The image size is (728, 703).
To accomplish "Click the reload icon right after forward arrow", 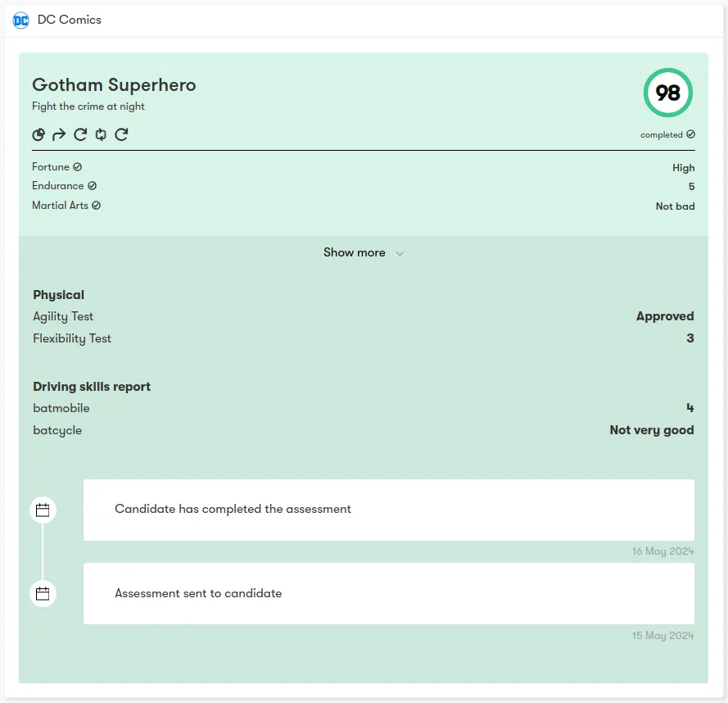I will (x=80, y=134).
